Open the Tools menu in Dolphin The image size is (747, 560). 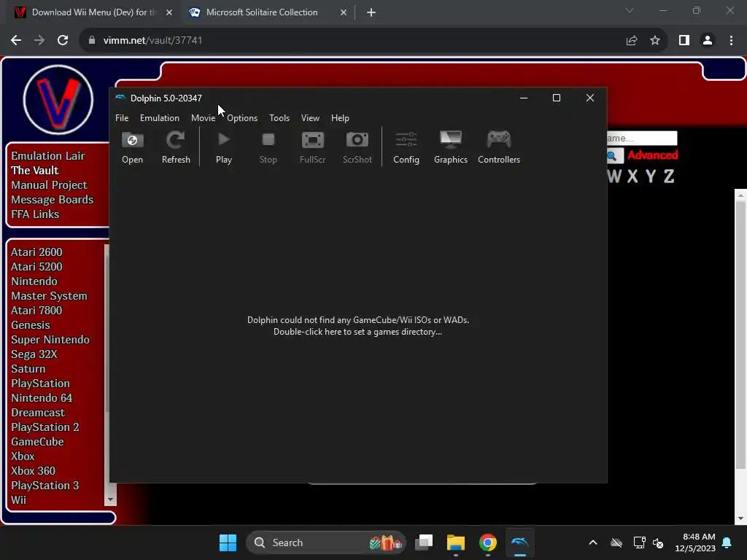click(x=279, y=118)
